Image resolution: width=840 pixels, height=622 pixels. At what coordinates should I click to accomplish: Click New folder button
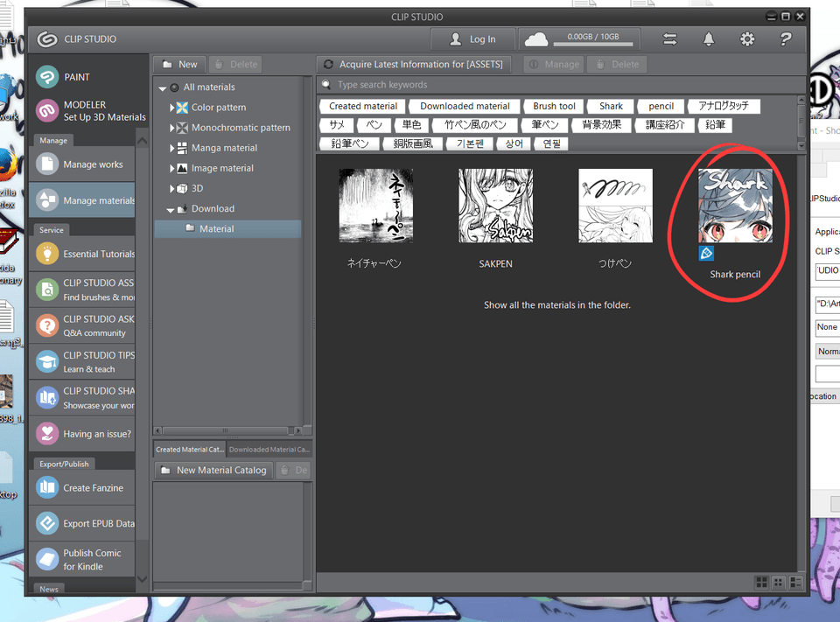tap(180, 64)
